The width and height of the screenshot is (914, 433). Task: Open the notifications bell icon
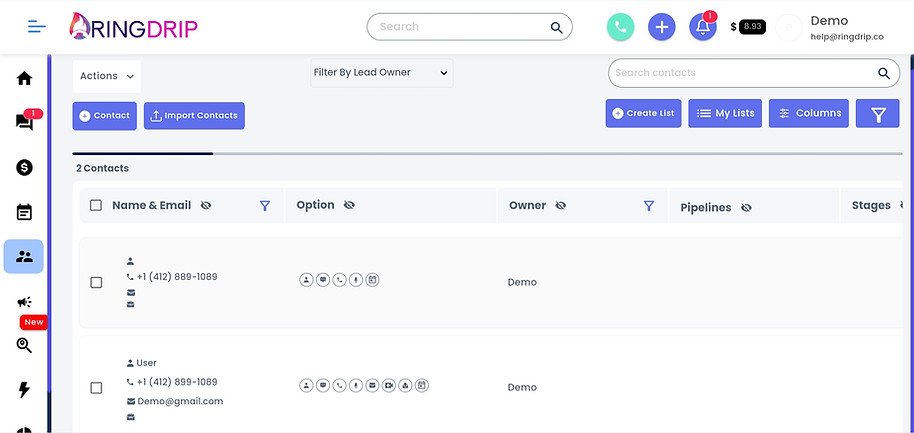coord(703,27)
